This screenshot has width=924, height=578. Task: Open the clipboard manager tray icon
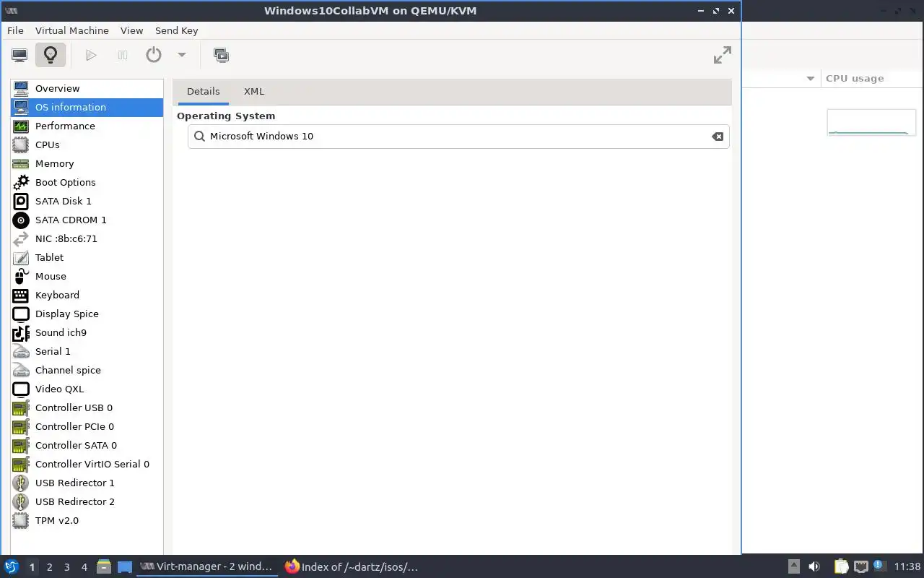(841, 566)
